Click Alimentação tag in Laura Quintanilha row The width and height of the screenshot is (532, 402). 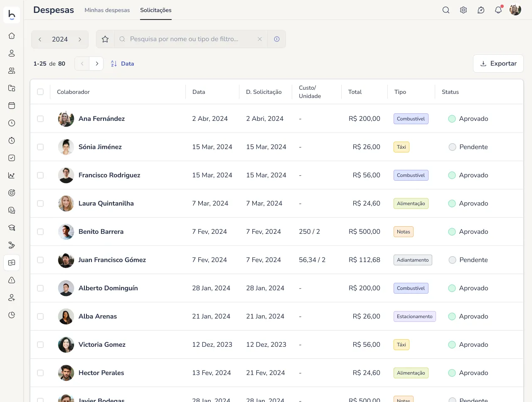click(x=411, y=203)
